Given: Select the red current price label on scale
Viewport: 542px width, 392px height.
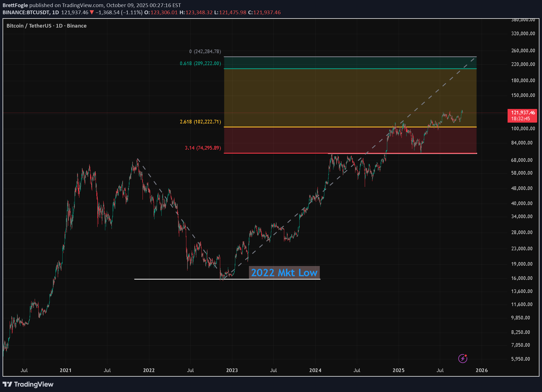Looking at the screenshot, I should pos(523,113).
